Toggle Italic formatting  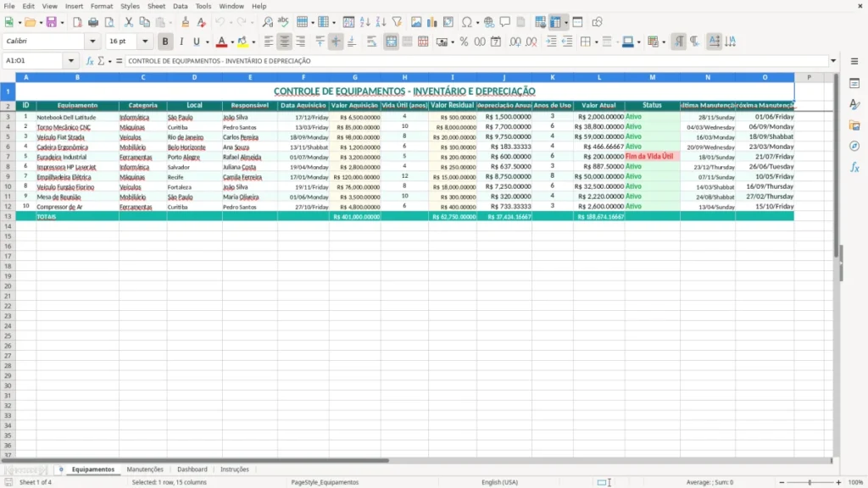coord(181,42)
